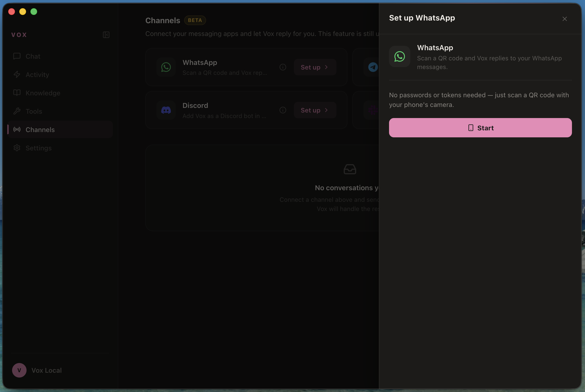This screenshot has width=585, height=392.
Task: Click the WhatsApp logo in channel list
Action: coord(166,67)
